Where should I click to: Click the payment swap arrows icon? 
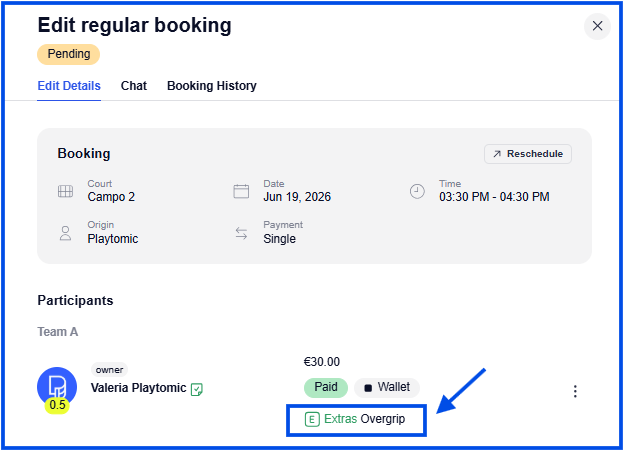(241, 233)
